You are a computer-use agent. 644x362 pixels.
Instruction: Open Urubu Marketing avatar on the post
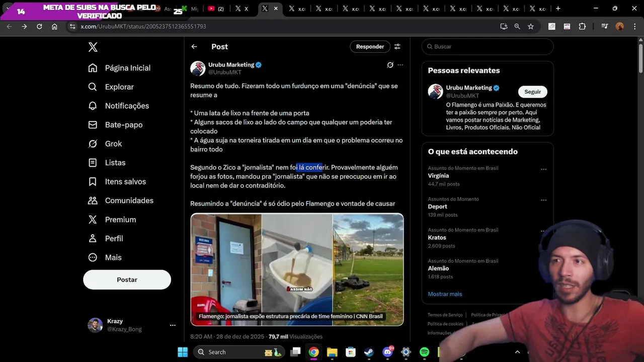tap(198, 68)
